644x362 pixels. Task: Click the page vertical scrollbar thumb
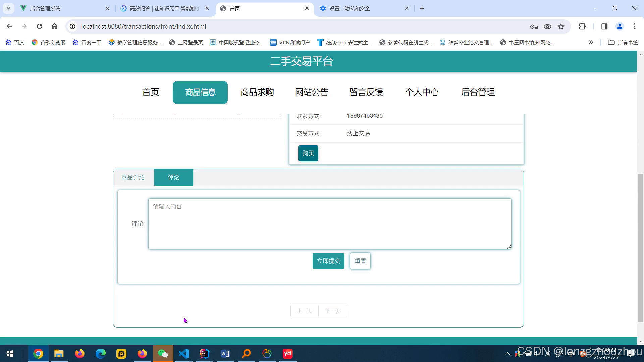tap(640, 248)
